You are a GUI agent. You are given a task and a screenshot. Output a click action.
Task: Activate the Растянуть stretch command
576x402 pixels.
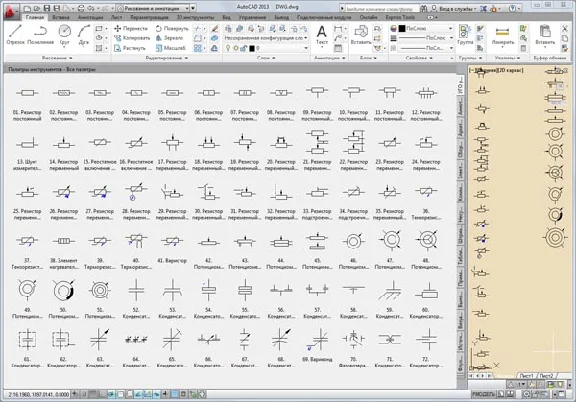tap(130, 48)
